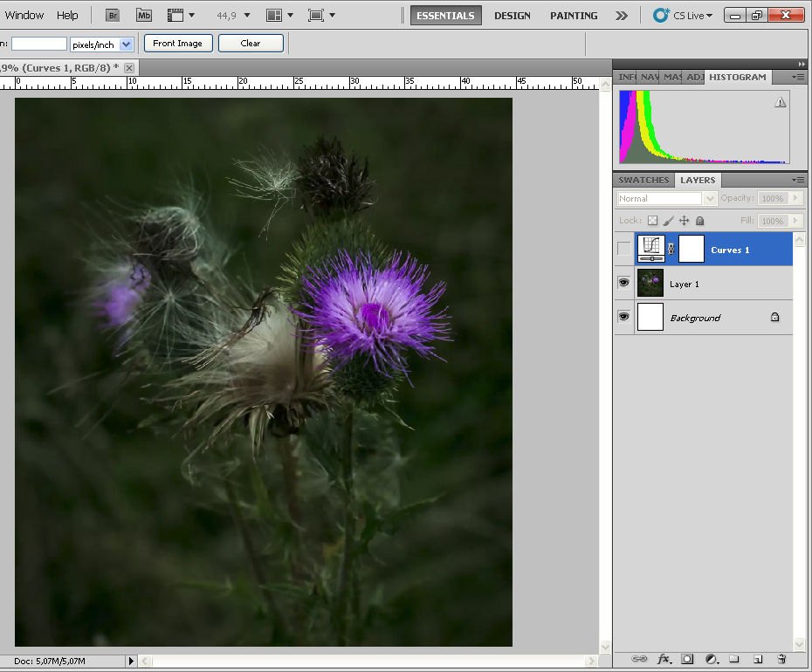The width and height of the screenshot is (812, 672).
Task: Delete layer using the trash icon
Action: click(781, 659)
